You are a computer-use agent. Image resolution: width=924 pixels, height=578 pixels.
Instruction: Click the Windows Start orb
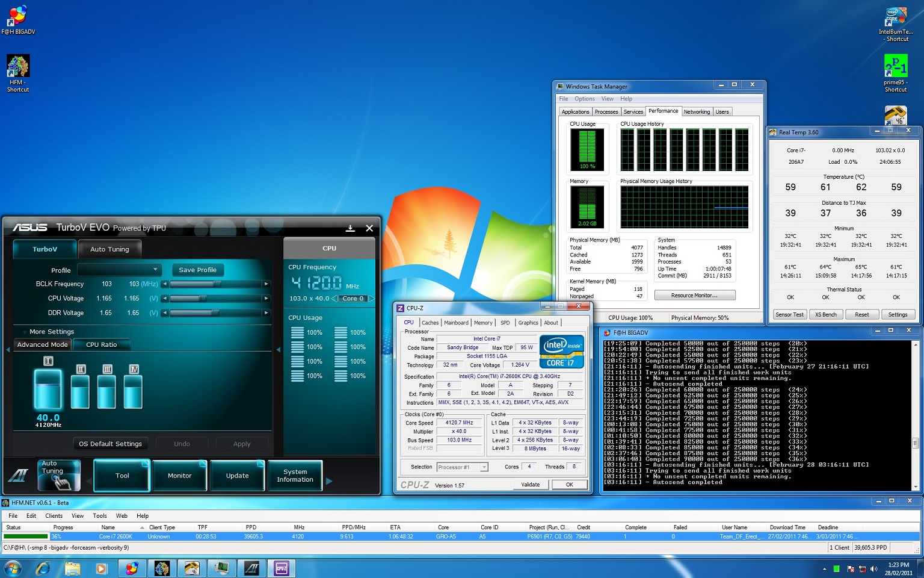12,568
